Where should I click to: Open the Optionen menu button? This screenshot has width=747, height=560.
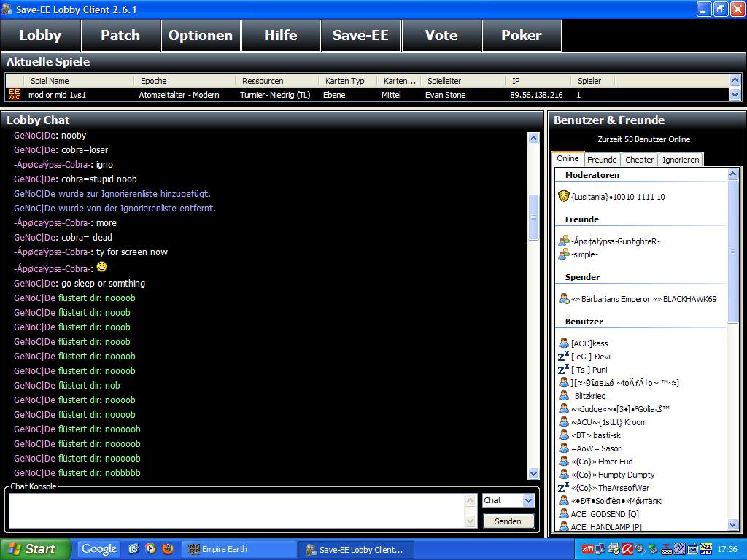(201, 36)
